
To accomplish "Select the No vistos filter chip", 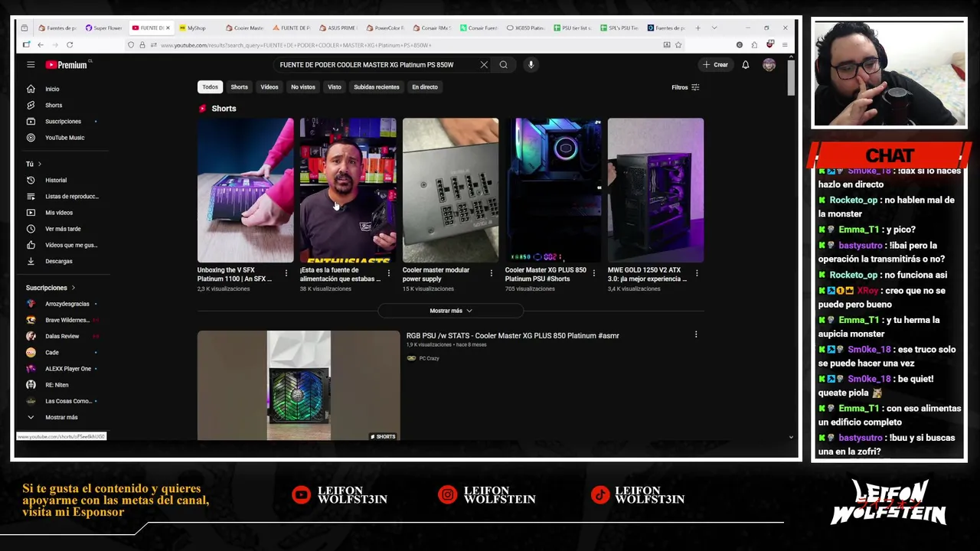I will coord(303,87).
